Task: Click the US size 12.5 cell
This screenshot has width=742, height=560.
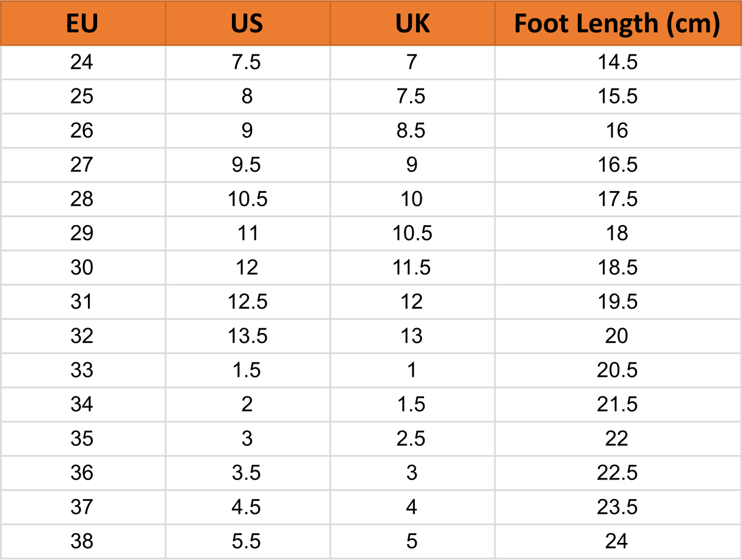Action: tap(247, 301)
